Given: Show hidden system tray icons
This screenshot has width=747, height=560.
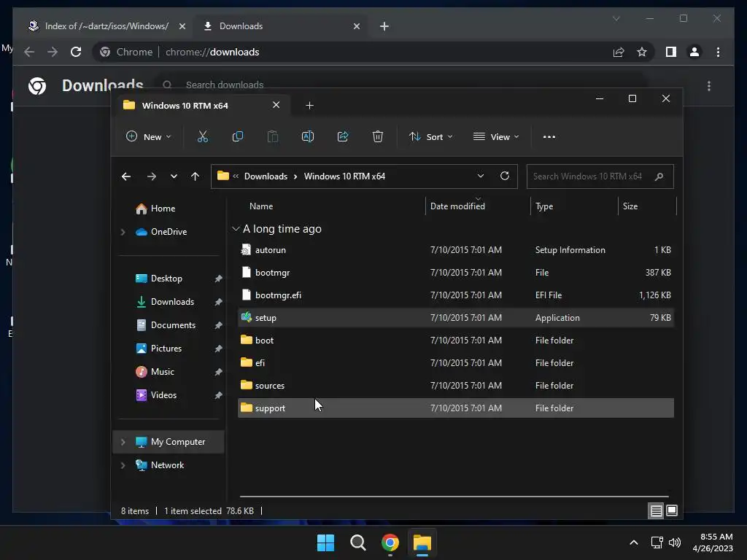Looking at the screenshot, I should [634, 542].
